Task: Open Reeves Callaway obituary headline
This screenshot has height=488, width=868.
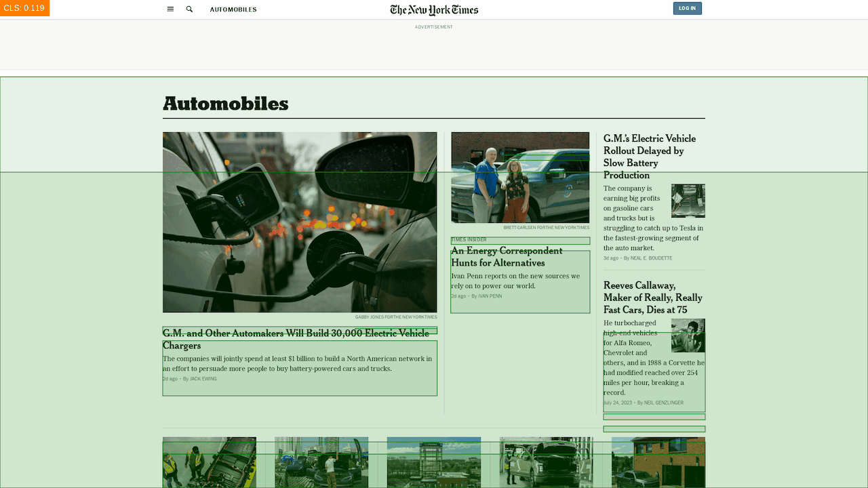Action: click(x=653, y=298)
